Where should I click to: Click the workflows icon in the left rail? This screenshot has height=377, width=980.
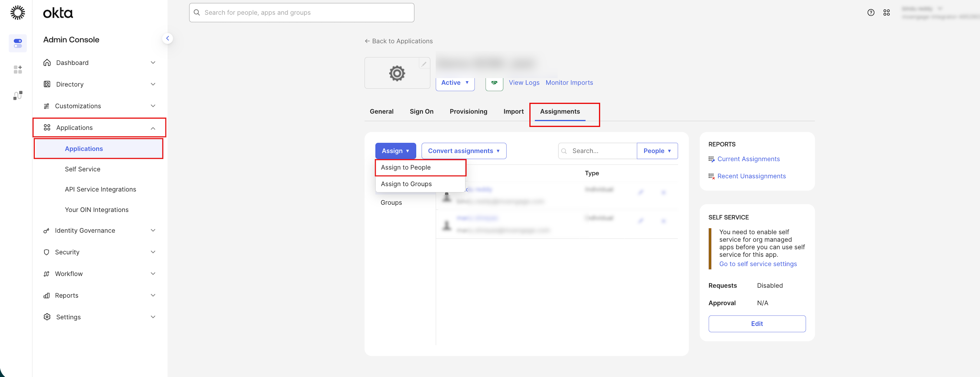click(x=18, y=95)
